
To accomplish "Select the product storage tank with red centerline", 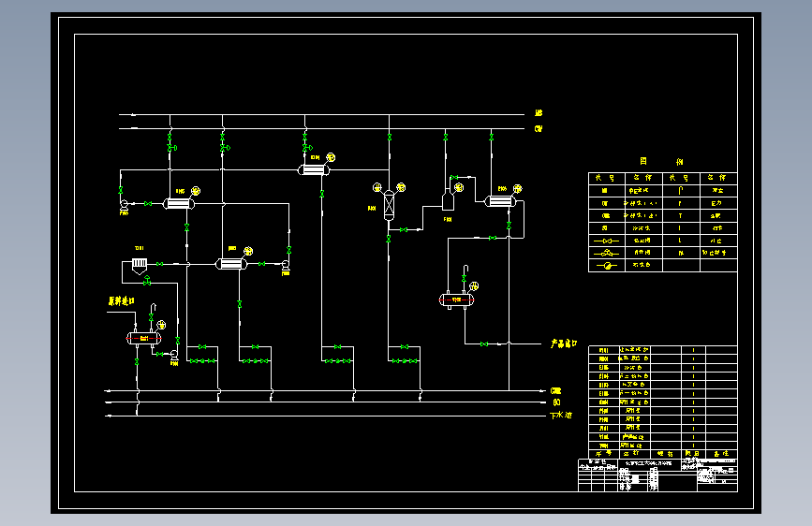I will click(456, 300).
